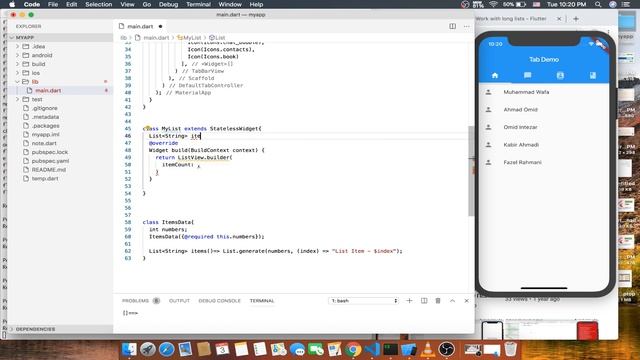
Task: Open Messages app in dock
Action: (x=297, y=349)
